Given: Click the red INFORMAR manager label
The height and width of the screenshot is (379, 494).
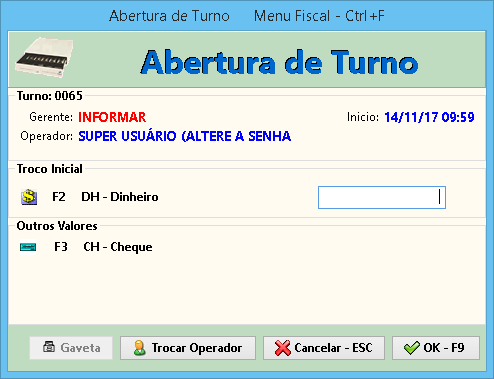Looking at the screenshot, I should (112, 117).
